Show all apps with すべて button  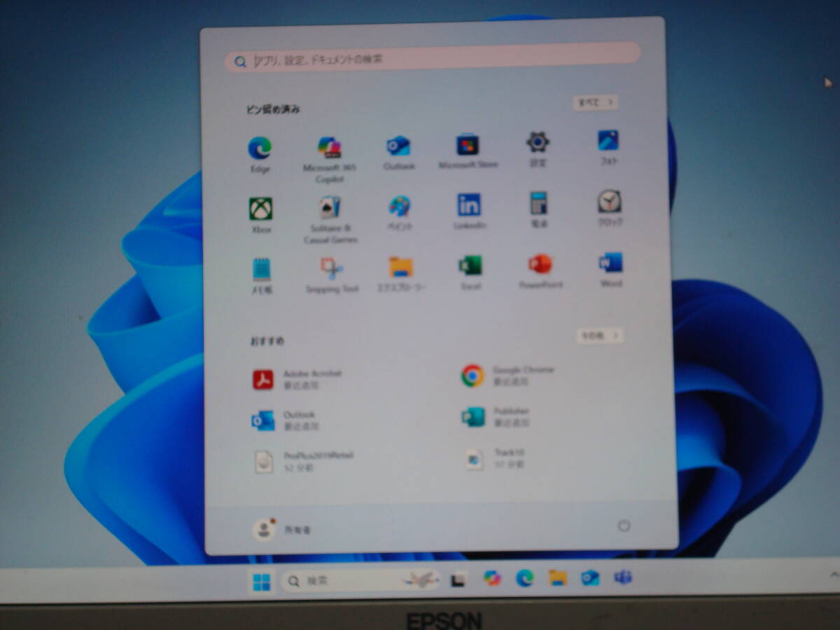tap(596, 102)
